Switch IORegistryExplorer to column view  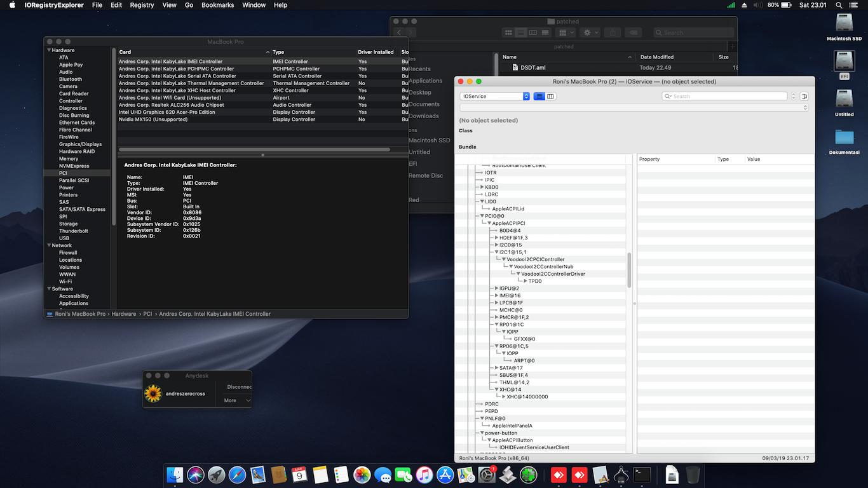[x=550, y=97]
